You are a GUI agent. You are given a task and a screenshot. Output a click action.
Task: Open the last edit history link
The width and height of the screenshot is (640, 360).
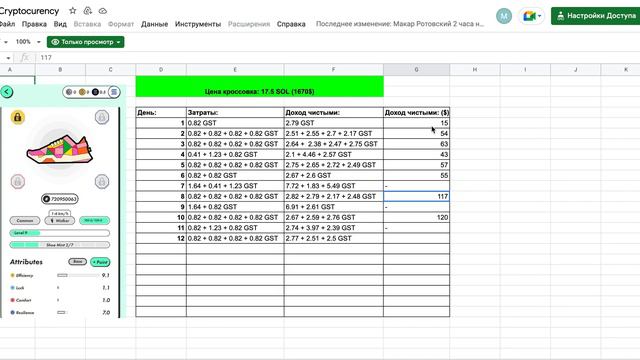(x=400, y=24)
